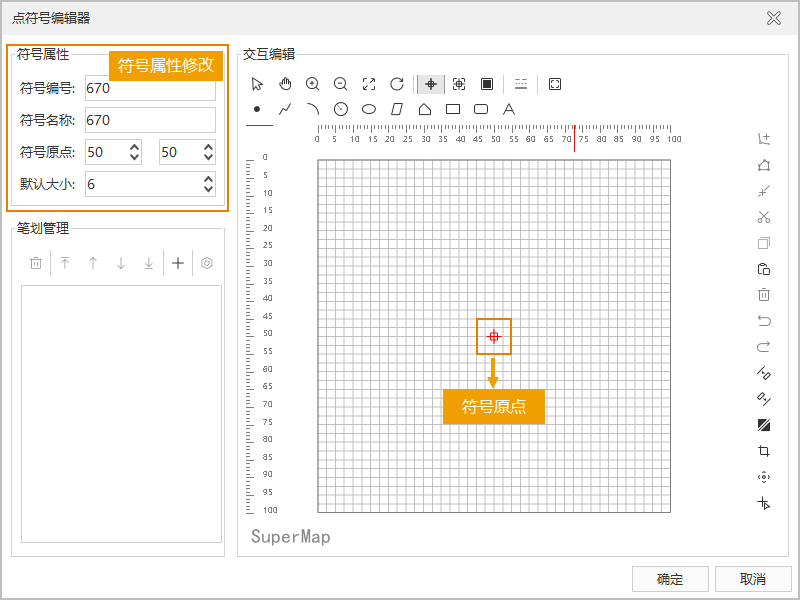Screen dimensions: 800x600
Task: Click the redo arrow
Action: pos(764,347)
